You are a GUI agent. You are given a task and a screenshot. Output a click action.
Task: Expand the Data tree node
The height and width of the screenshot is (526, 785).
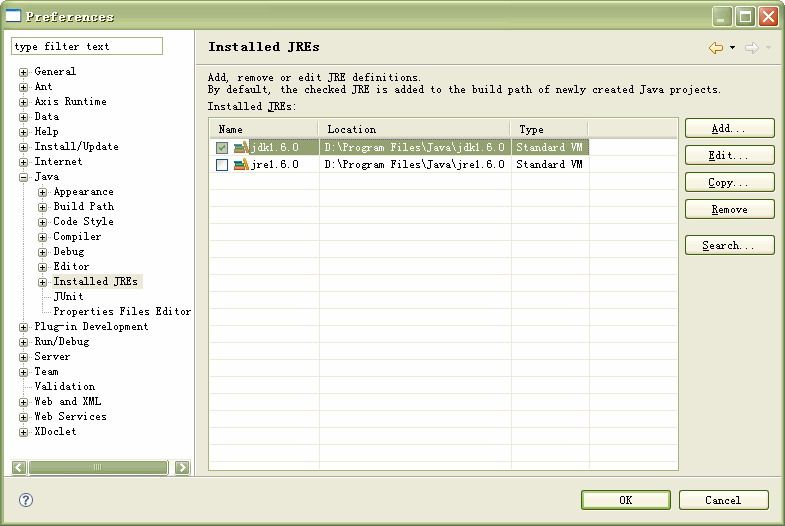[x=24, y=117]
